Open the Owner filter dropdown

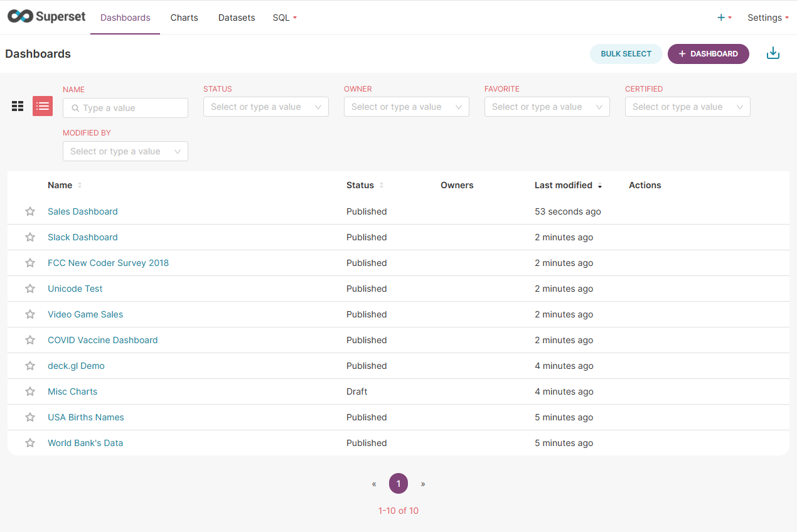coord(407,107)
